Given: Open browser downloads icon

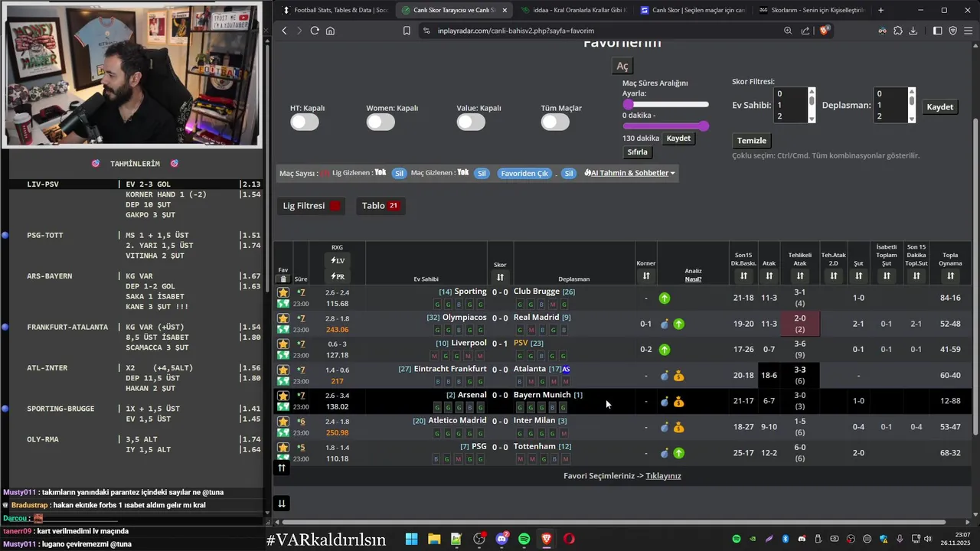Looking at the screenshot, I should [913, 31].
